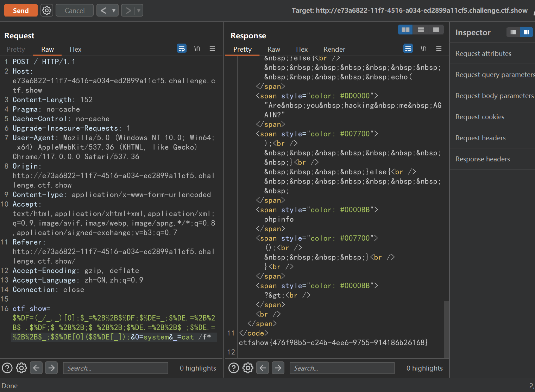Click the Target URL text at the top
This screenshot has width=535, height=392.
coord(410,11)
